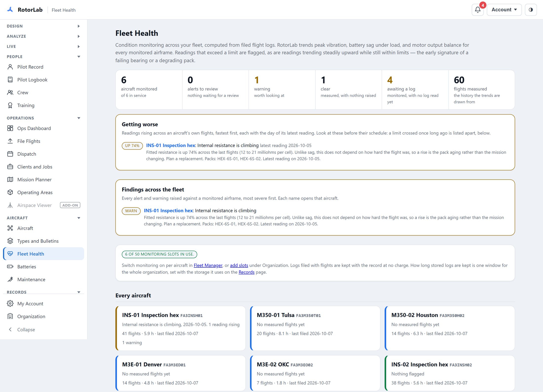Open INS-01 link in Findings across the fleet
543x392 pixels.
(x=168, y=211)
